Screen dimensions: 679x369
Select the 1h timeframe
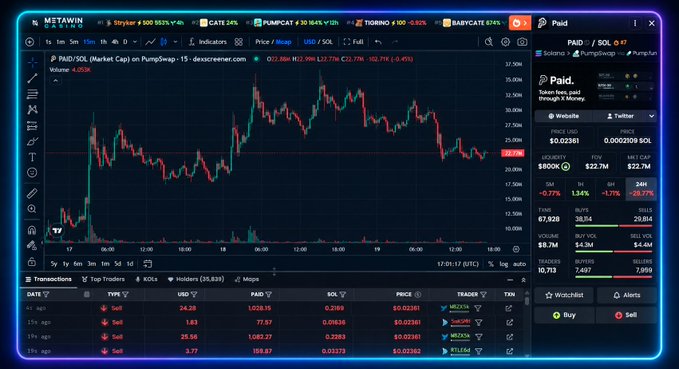103,42
